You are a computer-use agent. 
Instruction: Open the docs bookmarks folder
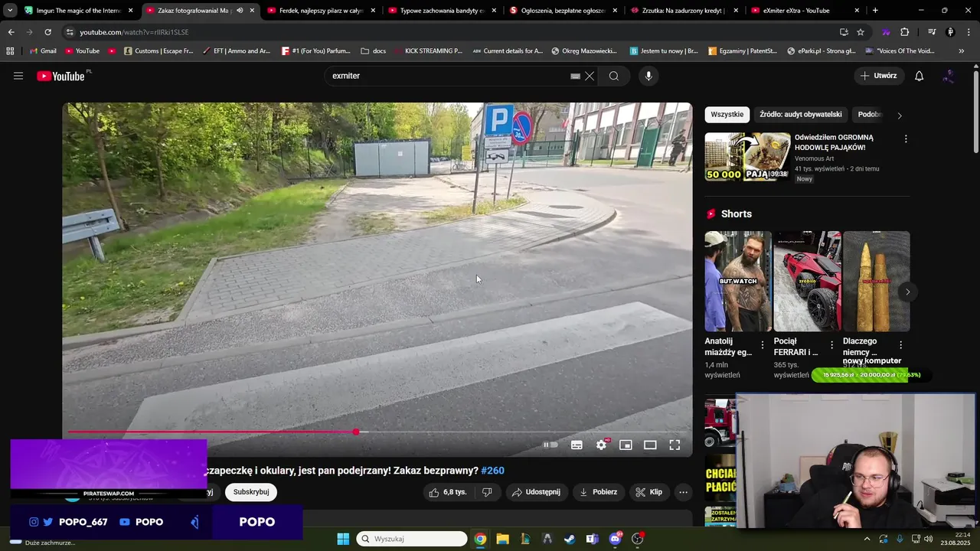point(373,51)
